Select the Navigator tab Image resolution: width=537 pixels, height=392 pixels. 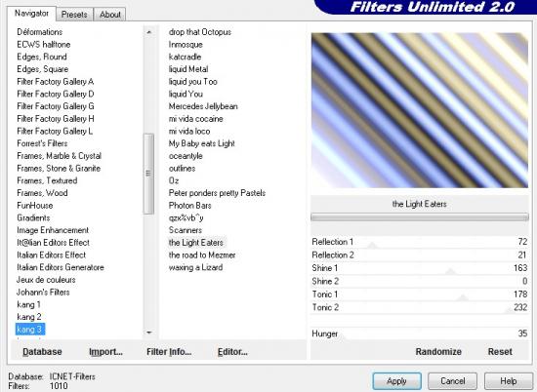pos(31,14)
